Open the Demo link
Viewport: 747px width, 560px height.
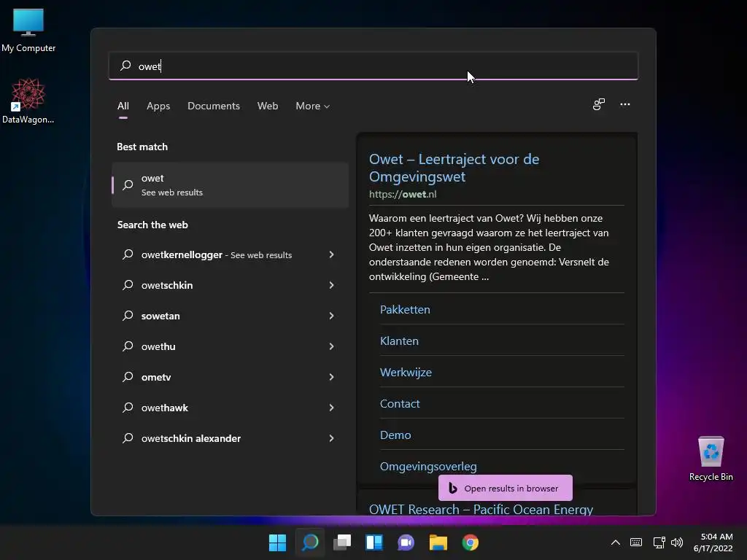[395, 435]
